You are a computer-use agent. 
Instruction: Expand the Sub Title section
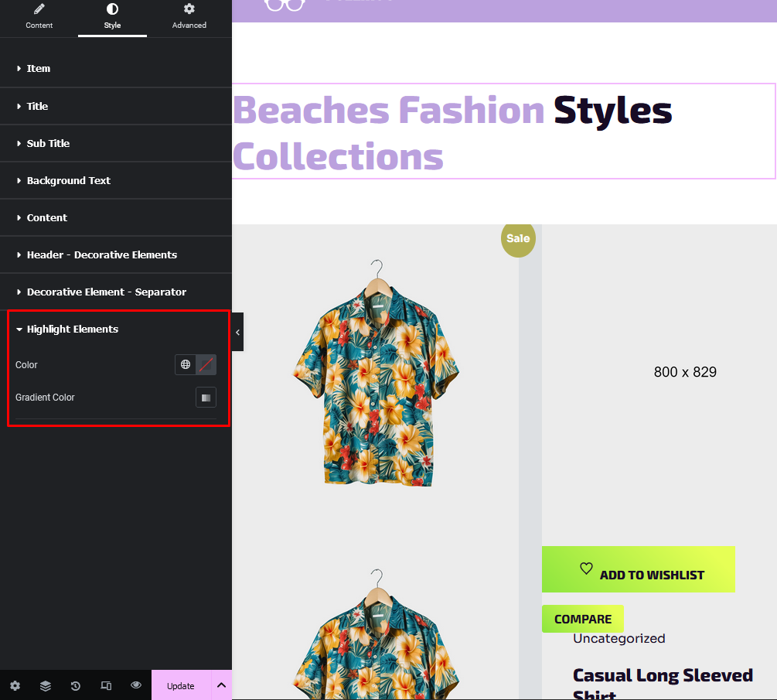pos(116,143)
